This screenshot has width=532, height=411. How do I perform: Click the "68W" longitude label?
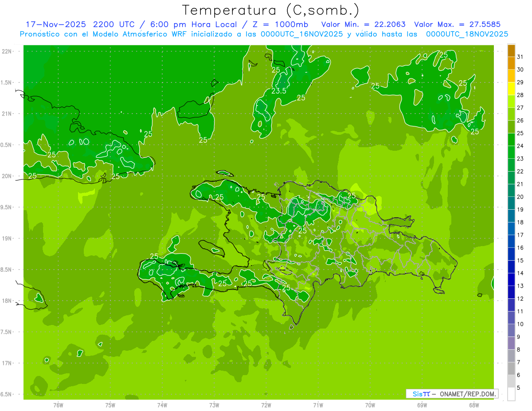coord(474,405)
